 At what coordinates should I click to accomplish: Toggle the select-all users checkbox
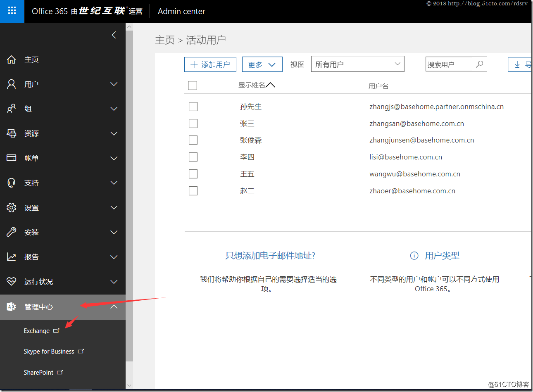[x=193, y=86]
